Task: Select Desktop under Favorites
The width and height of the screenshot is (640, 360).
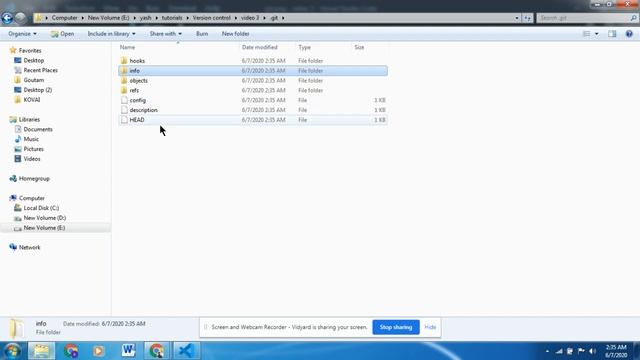Action: (x=33, y=60)
